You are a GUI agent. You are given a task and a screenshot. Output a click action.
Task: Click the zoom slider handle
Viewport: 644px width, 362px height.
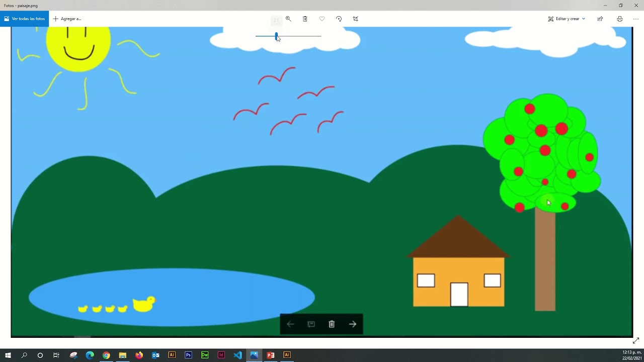pos(276,36)
